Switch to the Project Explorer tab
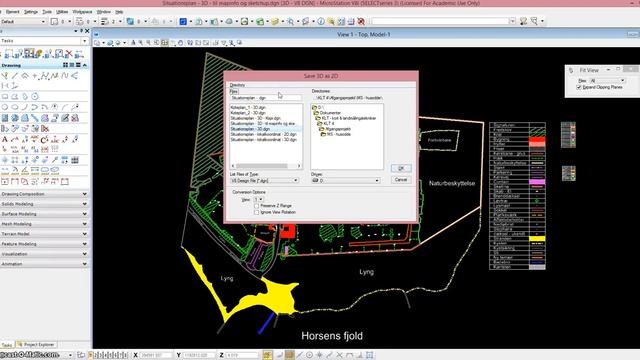Screen dimensions: 640x360 tap(36, 345)
